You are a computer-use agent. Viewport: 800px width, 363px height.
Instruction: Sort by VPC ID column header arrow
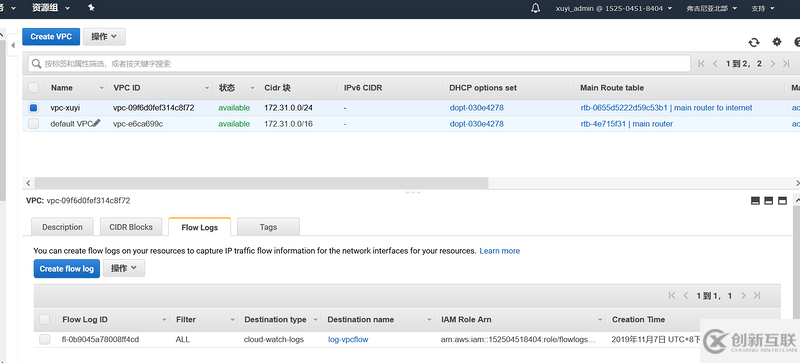pyautogui.click(x=207, y=88)
